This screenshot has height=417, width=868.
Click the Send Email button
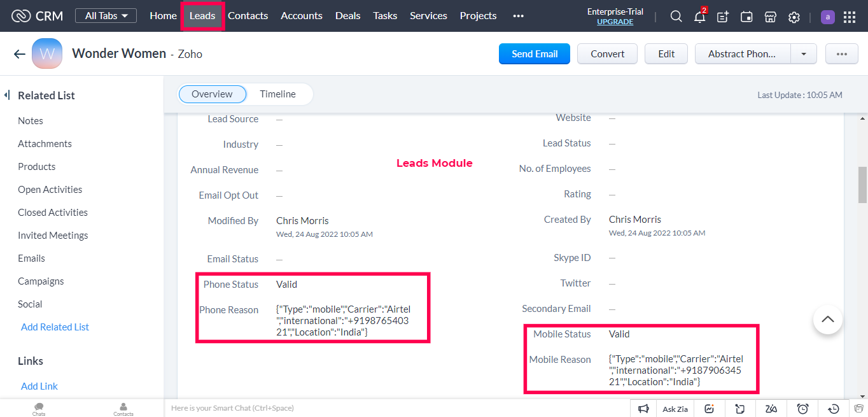(535, 54)
